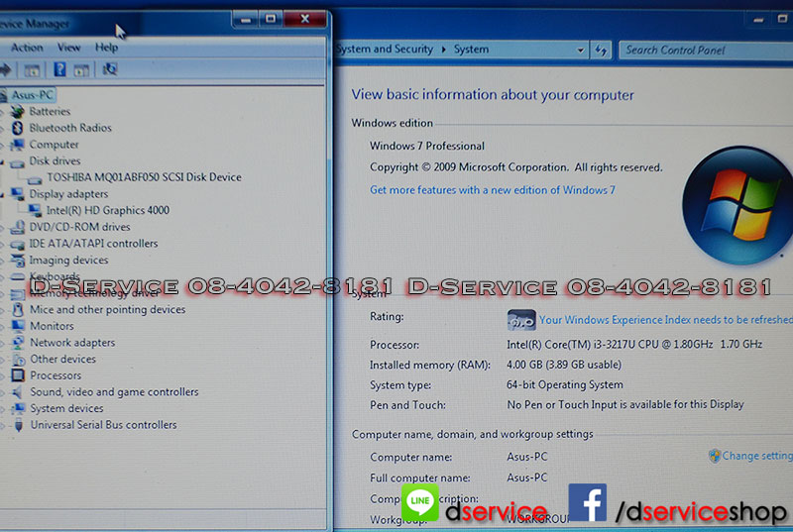Select the Asus-PC root node

(x=32, y=95)
